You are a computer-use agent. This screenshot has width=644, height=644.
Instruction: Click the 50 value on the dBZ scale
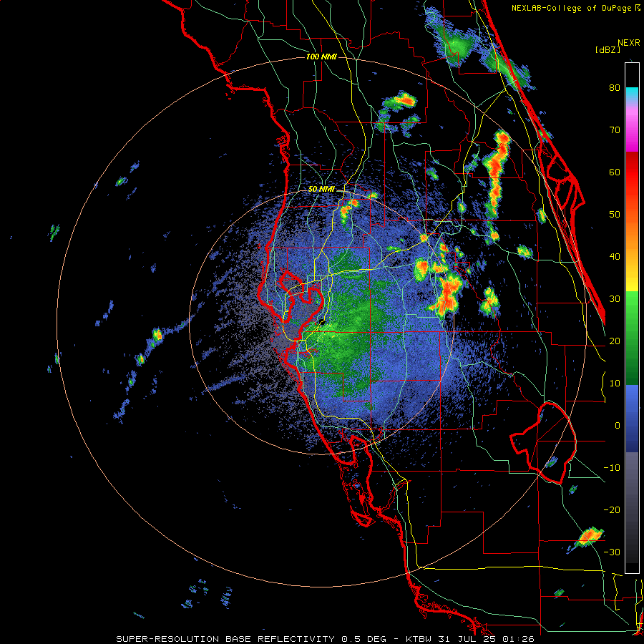(x=615, y=215)
